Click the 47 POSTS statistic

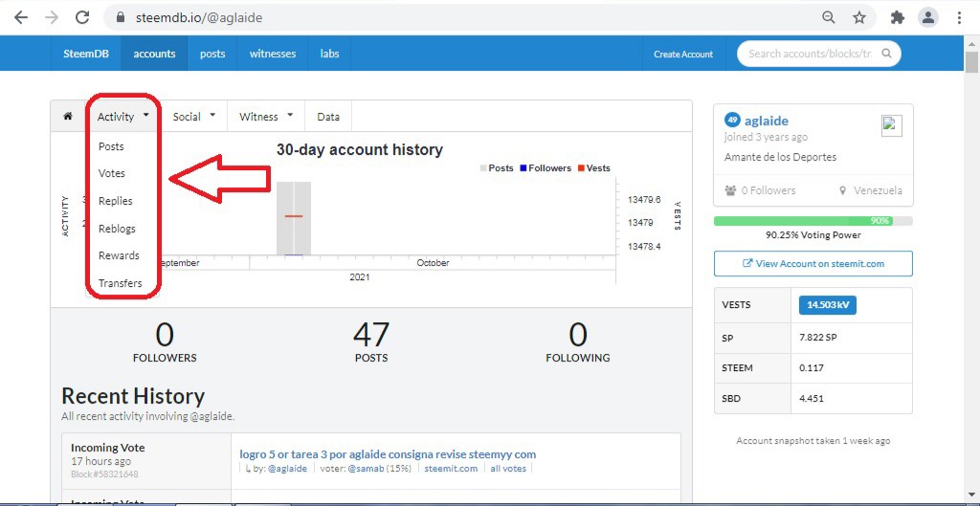(371, 341)
